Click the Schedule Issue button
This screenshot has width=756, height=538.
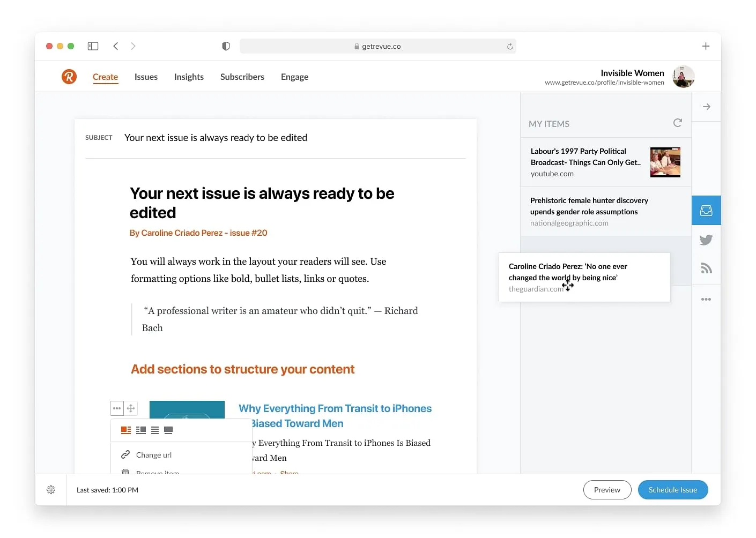click(x=673, y=490)
